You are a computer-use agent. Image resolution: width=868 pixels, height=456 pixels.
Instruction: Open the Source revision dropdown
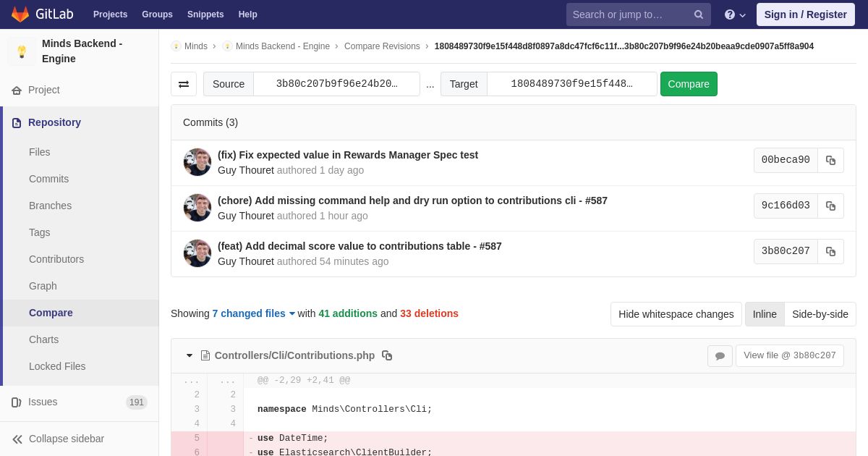coord(336,84)
